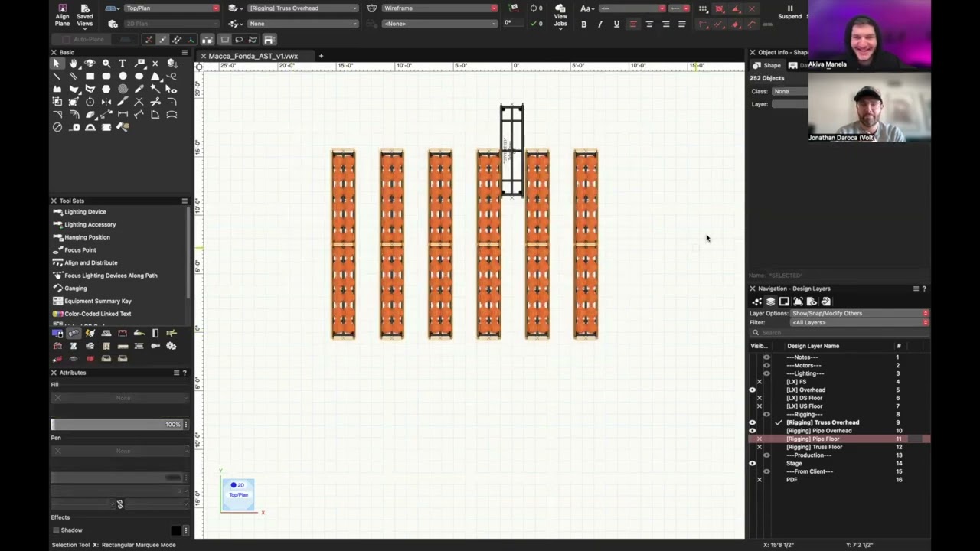The image size is (980, 551).
Task: Toggle the Shadow checkbox in Effects
Action: pos(56,530)
